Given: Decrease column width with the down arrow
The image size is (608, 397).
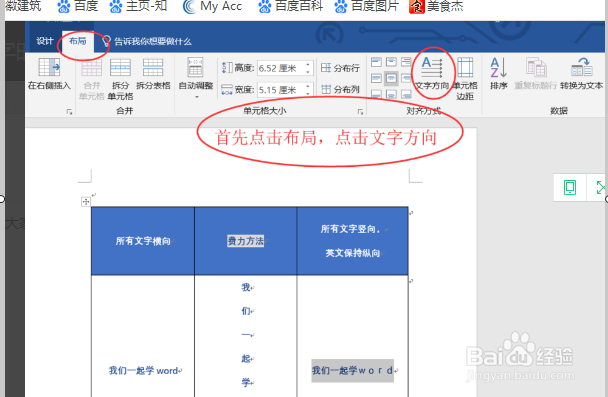Looking at the screenshot, I should [308, 93].
